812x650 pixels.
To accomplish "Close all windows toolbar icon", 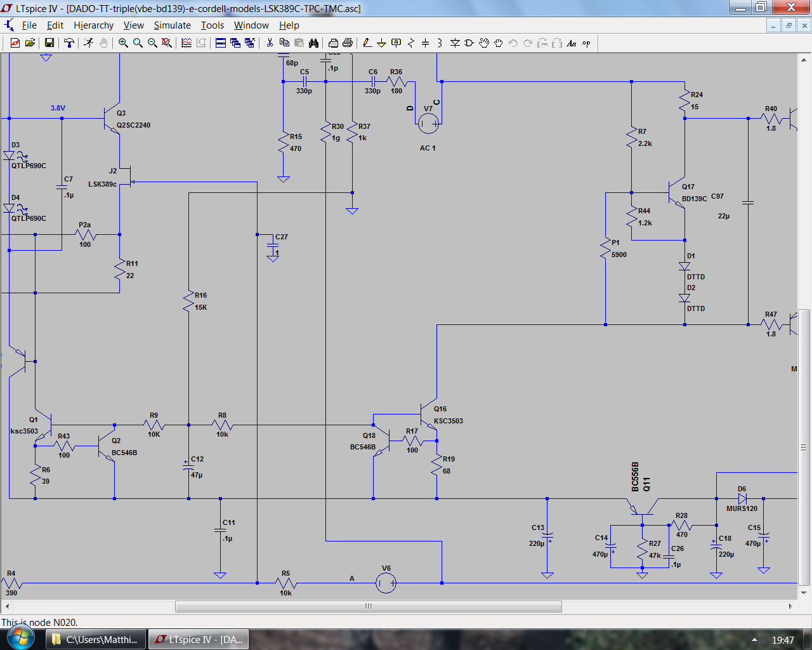I will tap(250, 43).
